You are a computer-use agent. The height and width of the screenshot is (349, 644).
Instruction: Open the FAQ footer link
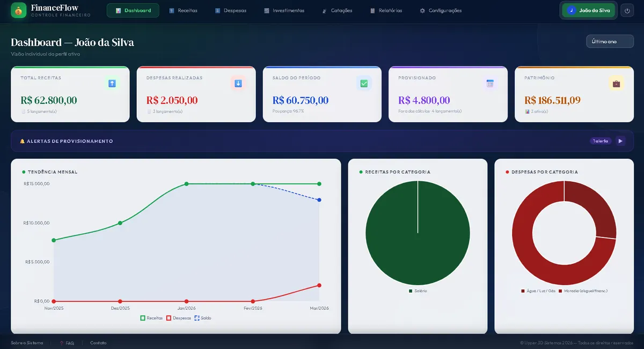tap(67, 343)
